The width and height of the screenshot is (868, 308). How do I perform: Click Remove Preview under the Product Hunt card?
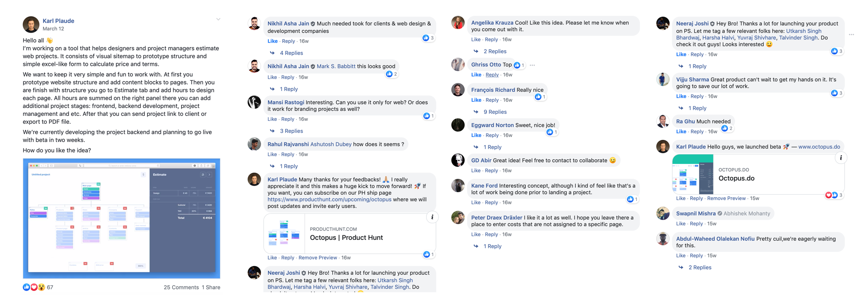tap(318, 257)
